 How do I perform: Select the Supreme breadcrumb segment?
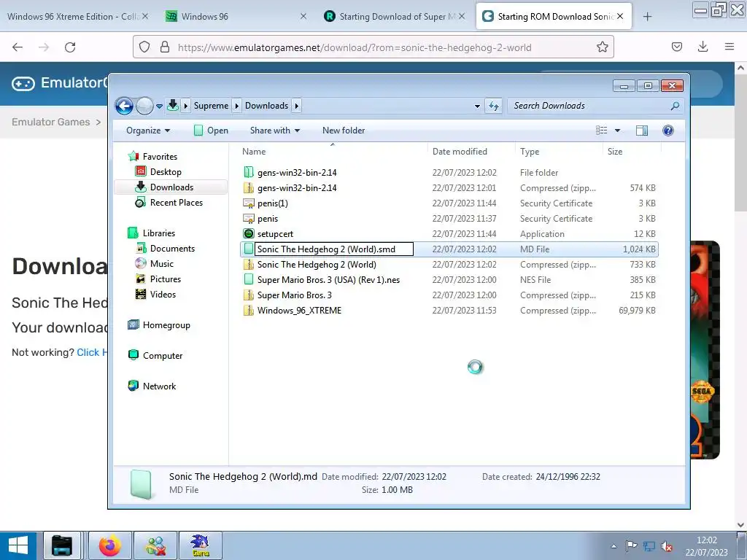(211, 106)
